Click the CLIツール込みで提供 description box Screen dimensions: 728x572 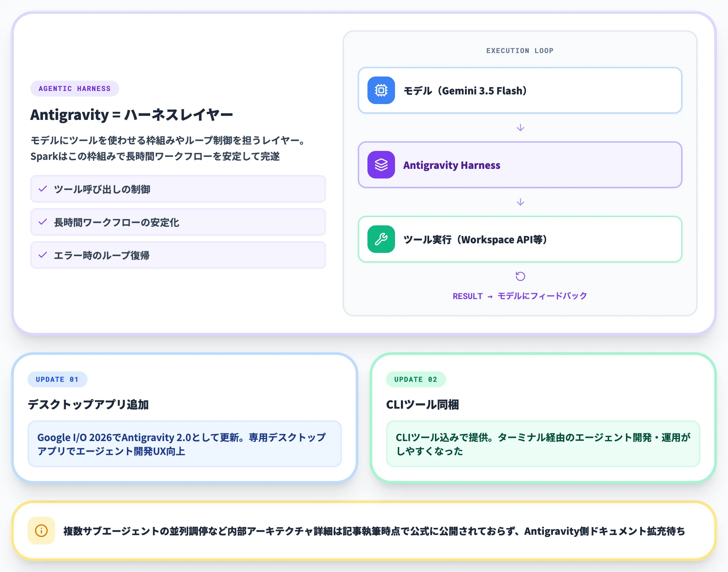coord(543,444)
